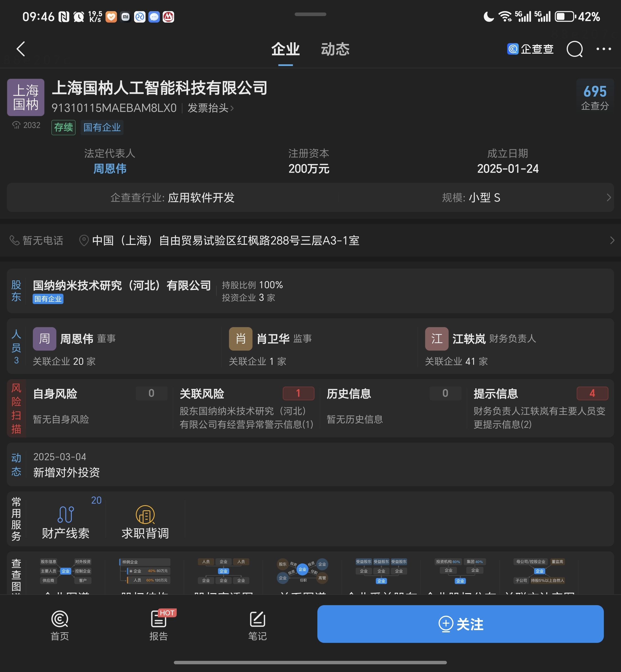Tap the back arrow icon

coord(21,49)
